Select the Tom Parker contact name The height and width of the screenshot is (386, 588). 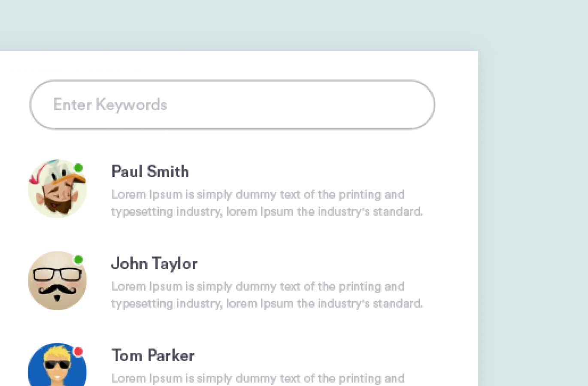point(153,355)
